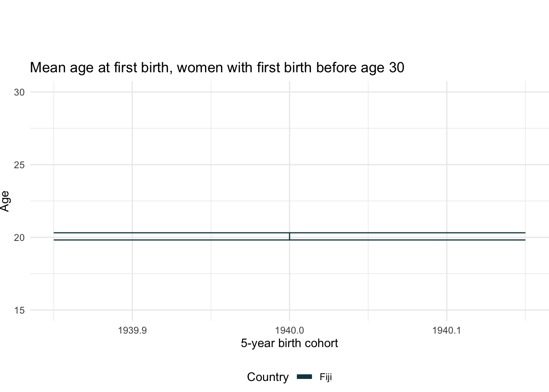Click the "5-year birth cohort" axis label
The image size is (549, 392).
(289, 343)
